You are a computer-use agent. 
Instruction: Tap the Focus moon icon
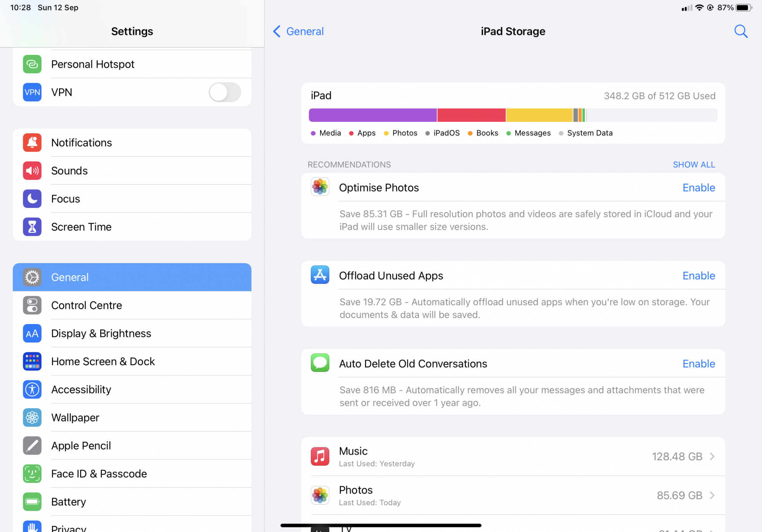(32, 199)
